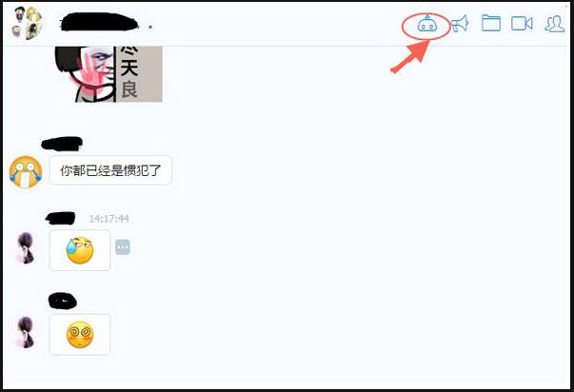Click the avatar beside the sweating emoji message
The height and width of the screenshot is (392, 574).
click(x=26, y=248)
